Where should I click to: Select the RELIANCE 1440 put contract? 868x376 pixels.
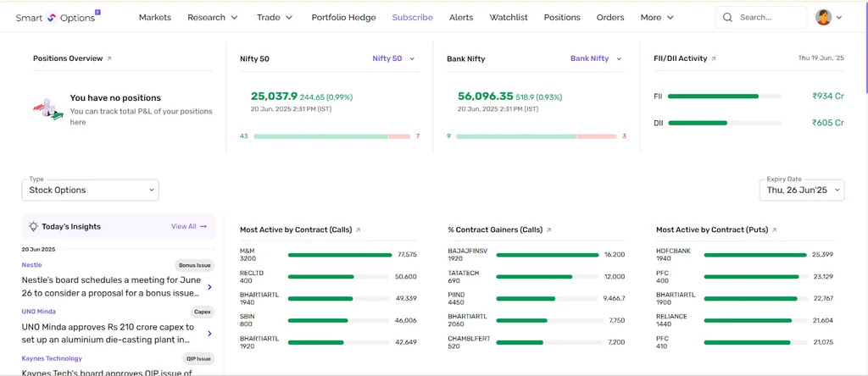pos(744,320)
